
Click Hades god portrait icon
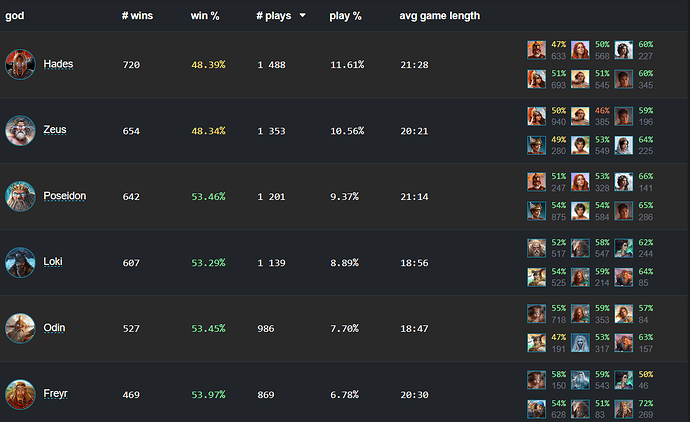click(x=20, y=64)
